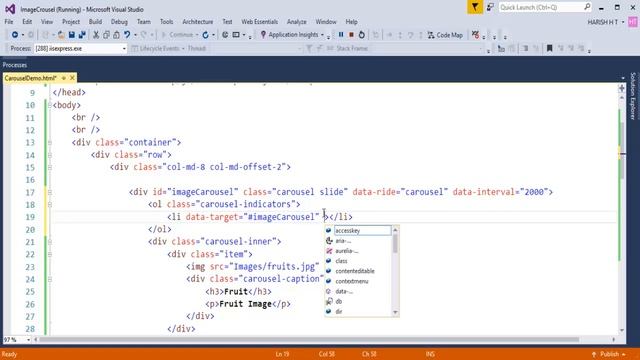Screen dimensions: 640x360
Task: Select class in the IntelliSense list
Action: (342, 261)
